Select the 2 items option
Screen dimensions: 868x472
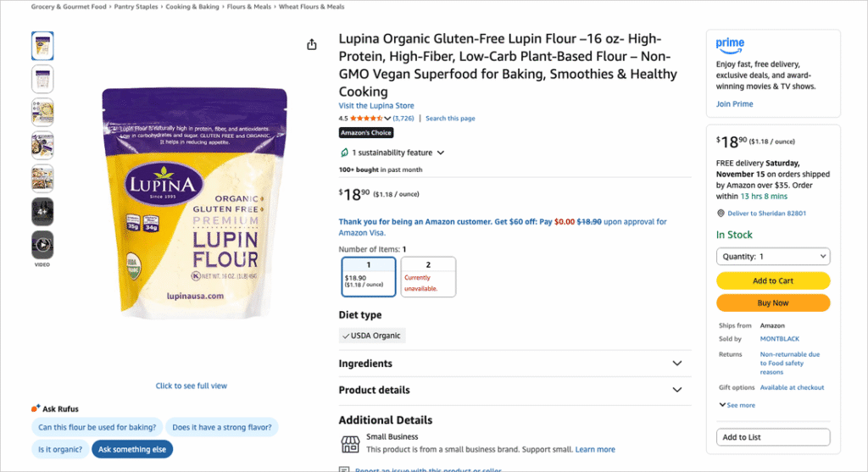(x=428, y=277)
